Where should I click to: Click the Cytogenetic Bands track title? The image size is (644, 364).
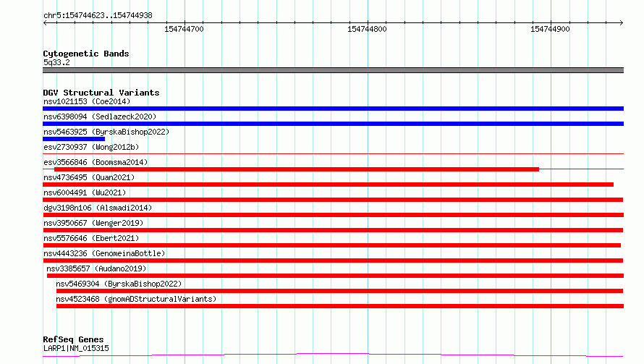click(86, 54)
